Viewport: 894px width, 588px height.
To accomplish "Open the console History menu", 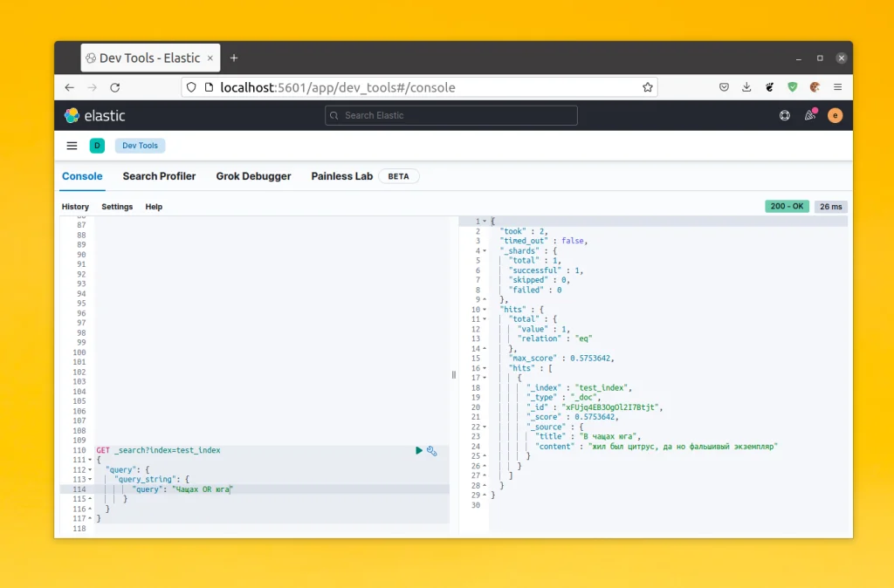I will point(75,207).
